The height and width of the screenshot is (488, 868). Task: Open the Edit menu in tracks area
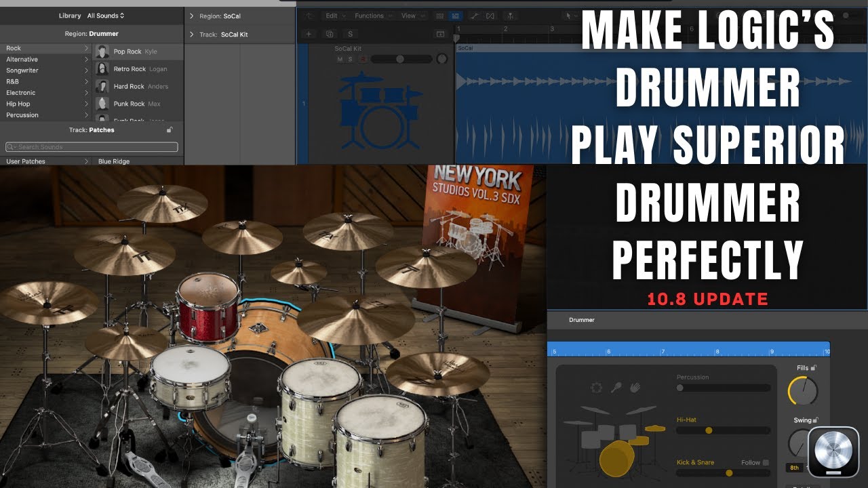(x=335, y=16)
